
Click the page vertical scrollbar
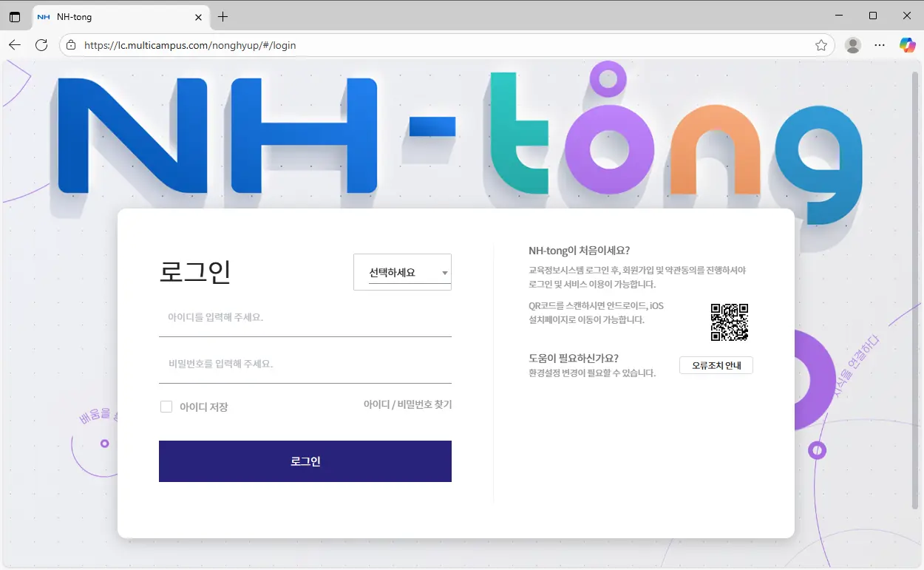(915, 290)
